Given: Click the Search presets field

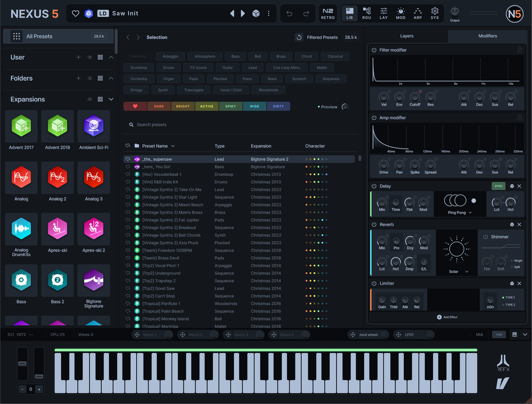Looking at the screenshot, I should [240, 125].
